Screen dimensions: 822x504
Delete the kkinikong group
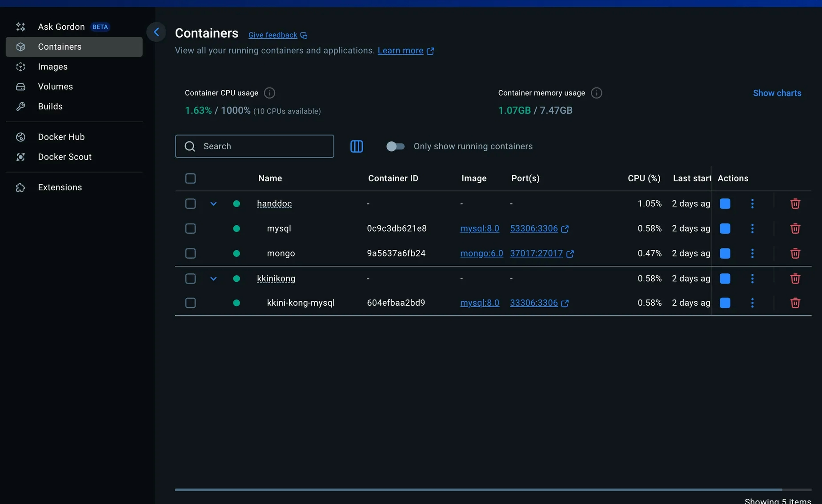tap(795, 279)
